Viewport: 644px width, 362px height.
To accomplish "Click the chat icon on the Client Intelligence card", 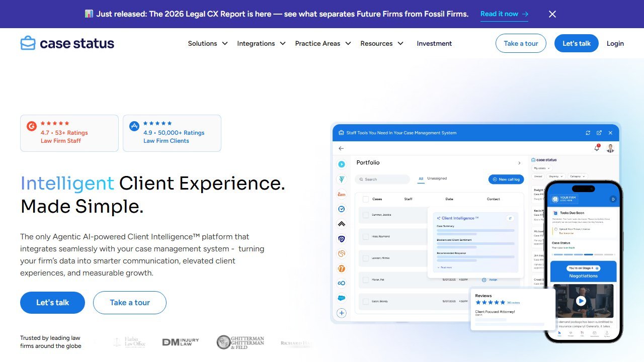I will (510, 218).
